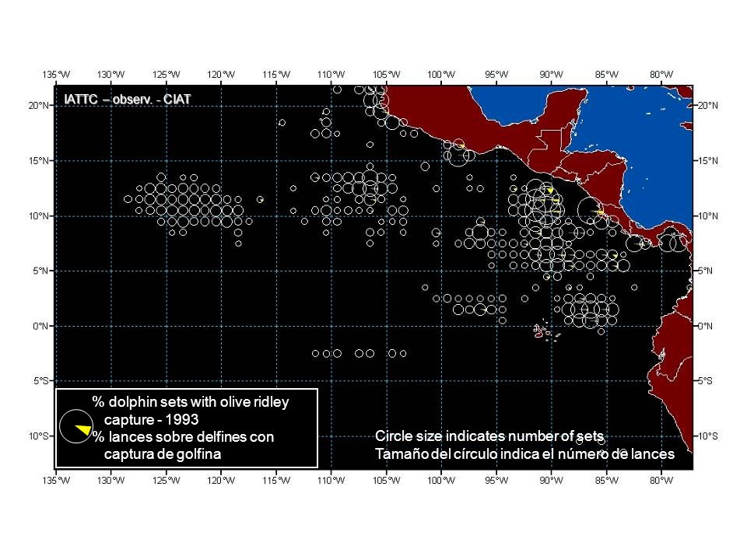
Task: Select the 'Tamaño del círculo indica el número de lances' caption
Action: (x=524, y=453)
